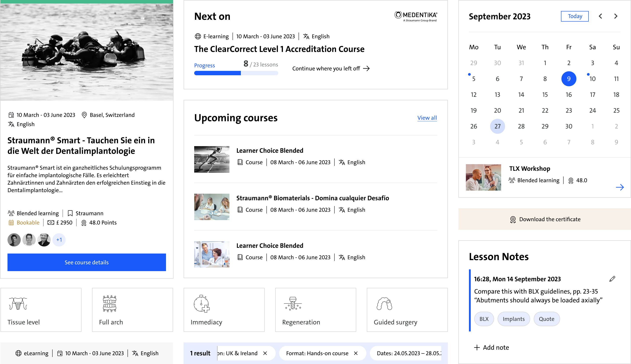Open the Straumann Biomaterials course thumbnail
The height and width of the screenshot is (364, 631).
(x=212, y=207)
